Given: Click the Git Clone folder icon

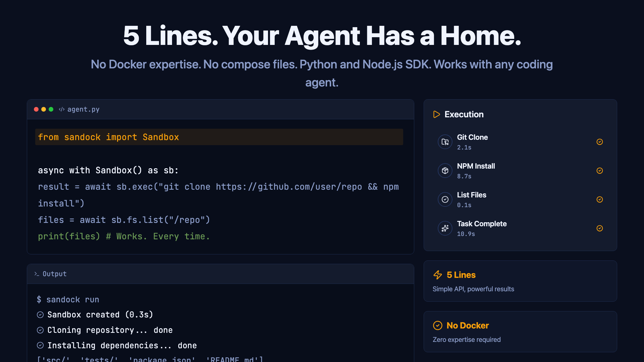Looking at the screenshot, I should coord(445,142).
